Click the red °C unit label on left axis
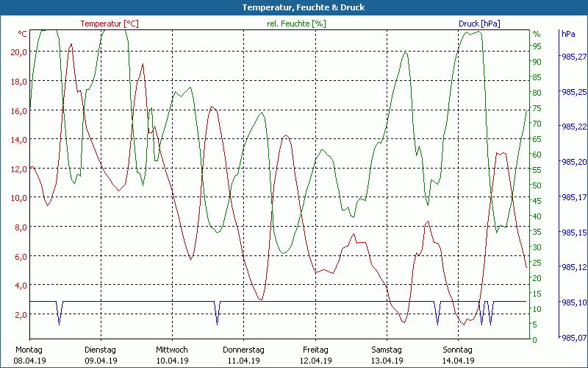This screenshot has height=368, width=588. pyautogui.click(x=23, y=34)
